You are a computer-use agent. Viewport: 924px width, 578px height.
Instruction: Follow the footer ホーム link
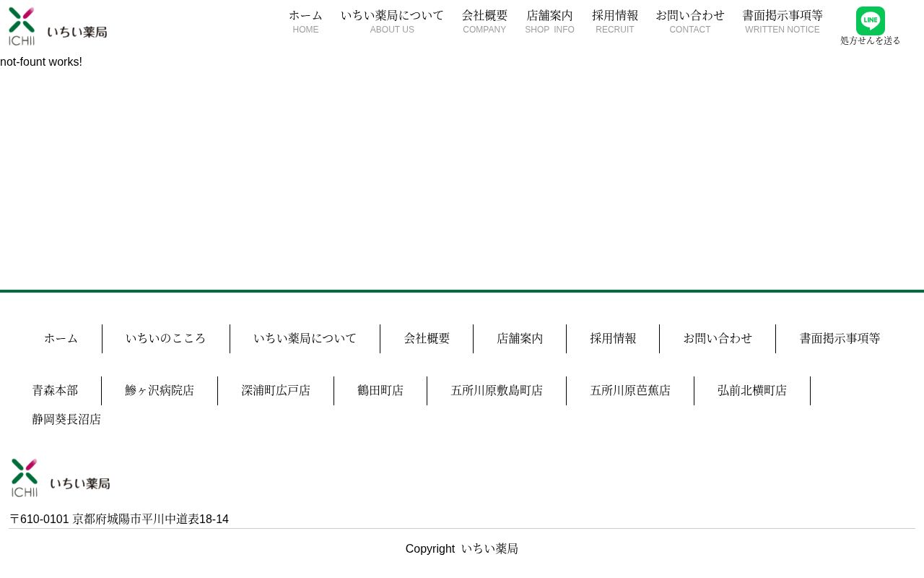click(x=61, y=339)
